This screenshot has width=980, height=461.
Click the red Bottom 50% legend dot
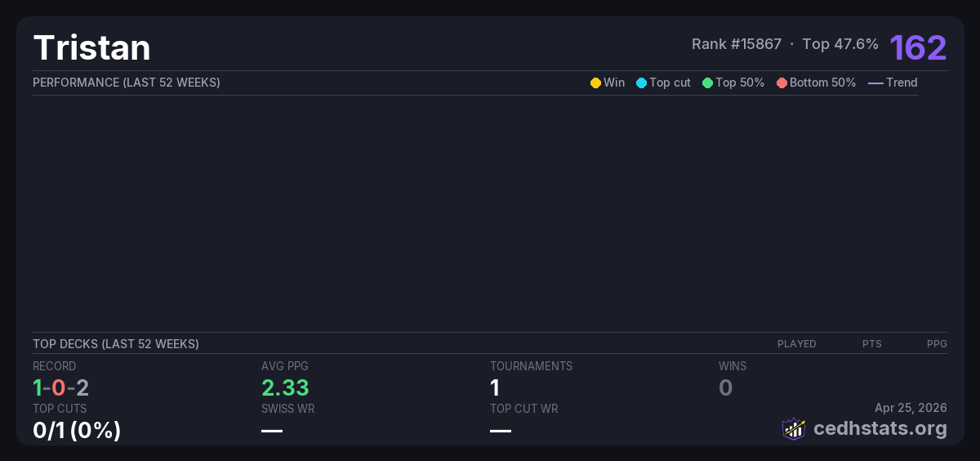coord(782,83)
